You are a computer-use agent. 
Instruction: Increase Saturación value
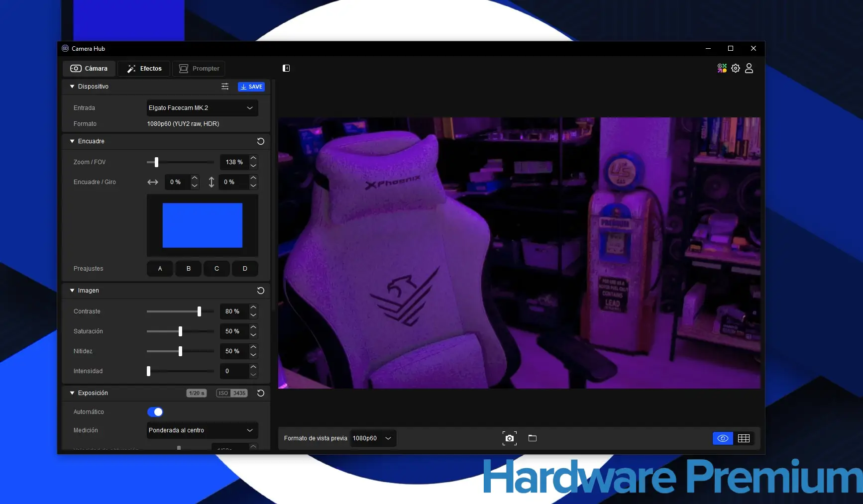[x=253, y=327]
